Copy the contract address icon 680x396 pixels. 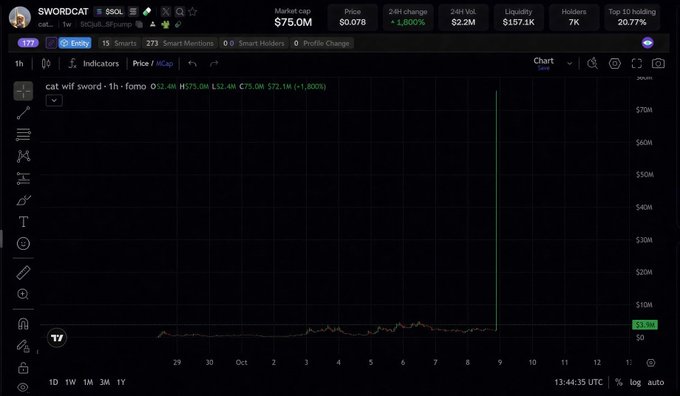[x=139, y=25]
